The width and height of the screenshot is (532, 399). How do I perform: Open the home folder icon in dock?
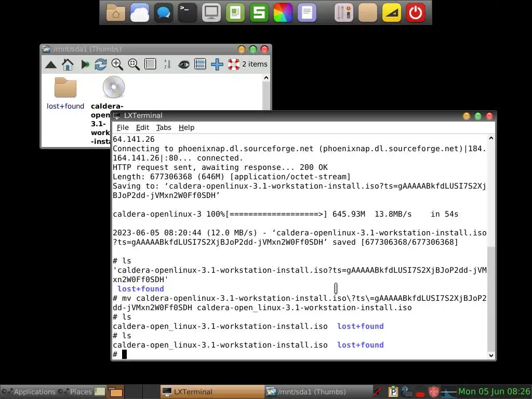[116, 13]
